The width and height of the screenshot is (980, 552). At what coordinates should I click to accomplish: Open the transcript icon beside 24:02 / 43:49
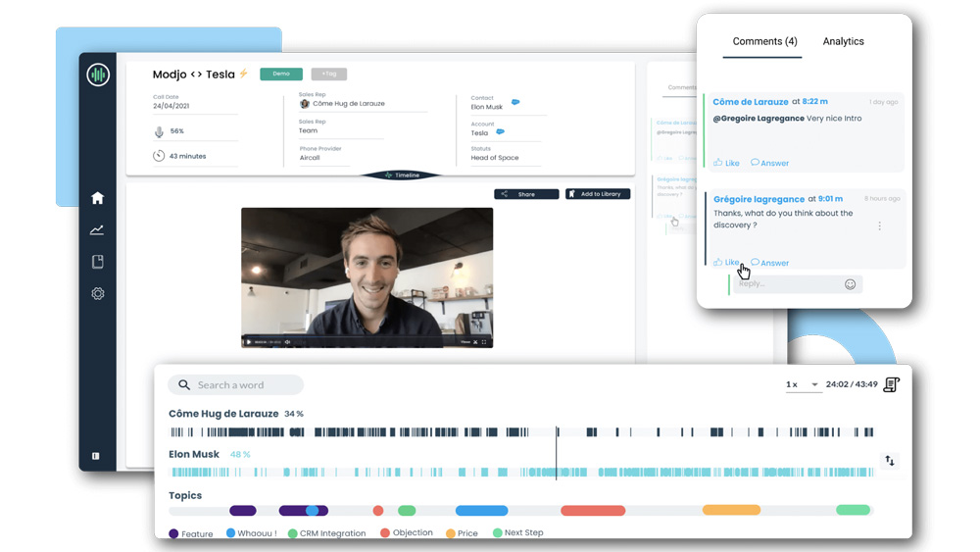tap(891, 384)
